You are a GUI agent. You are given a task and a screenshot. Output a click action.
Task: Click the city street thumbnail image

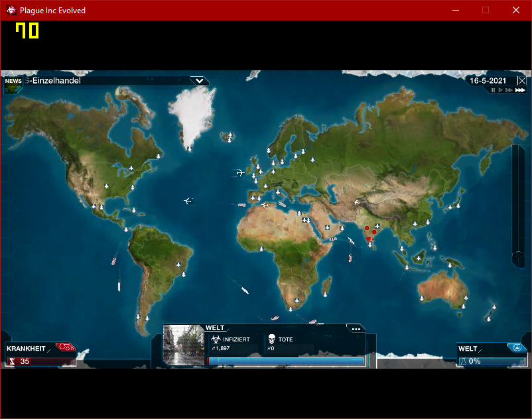(x=184, y=345)
